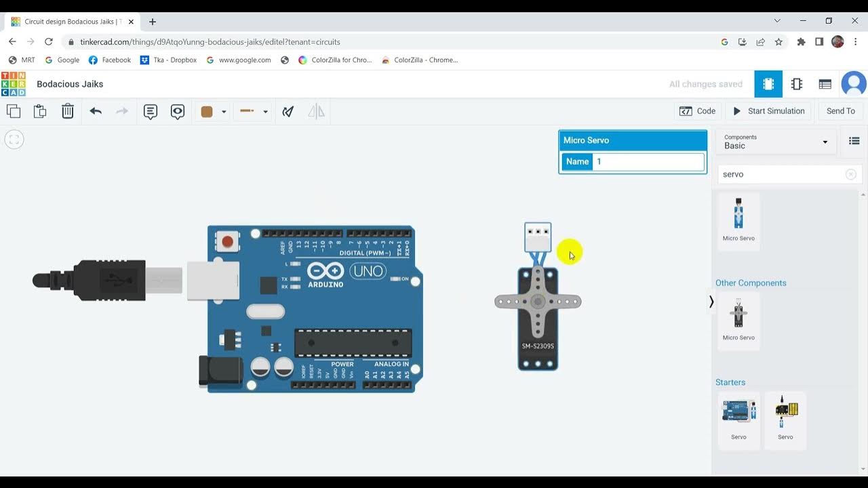The width and height of the screenshot is (868, 488).
Task: Switch to component list view
Action: coord(825,84)
